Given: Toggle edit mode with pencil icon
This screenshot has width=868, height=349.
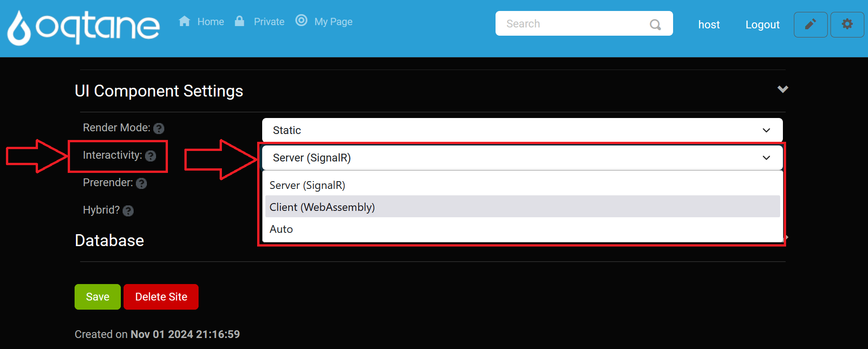Looking at the screenshot, I should pyautogui.click(x=810, y=25).
